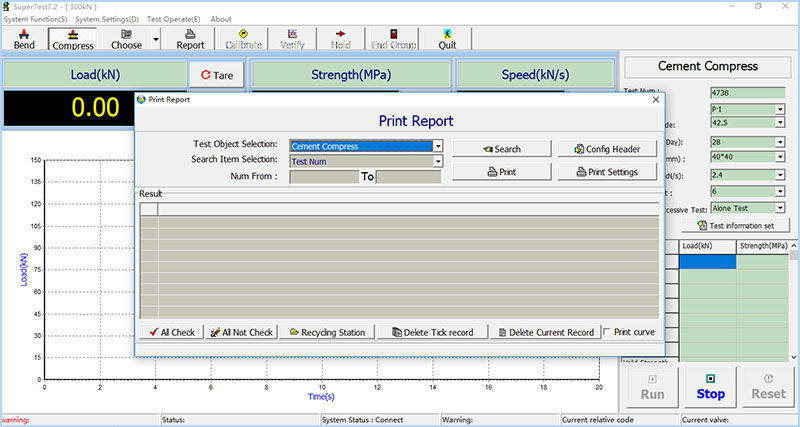Screen dimensions: 800x427
Task: Click the Num From input field
Action: tap(323, 177)
